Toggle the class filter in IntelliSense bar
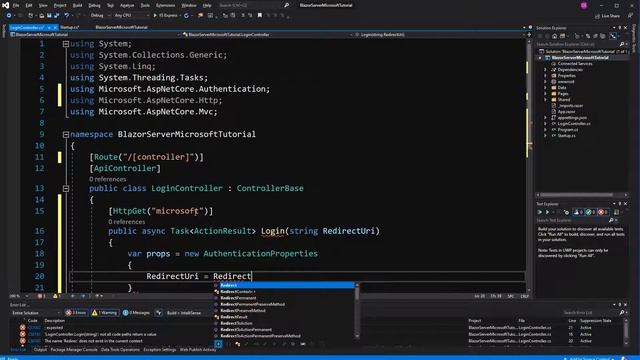 point(238,344)
